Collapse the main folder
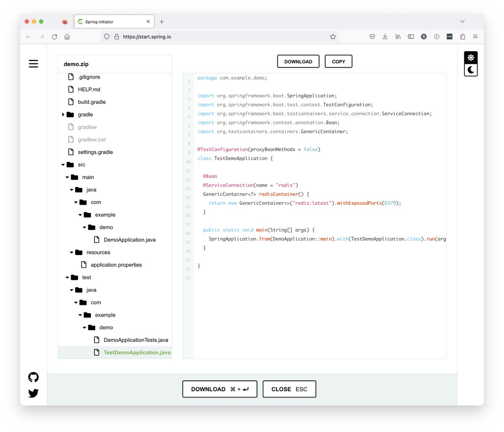Image resolution: width=504 pixels, height=432 pixels. (67, 178)
